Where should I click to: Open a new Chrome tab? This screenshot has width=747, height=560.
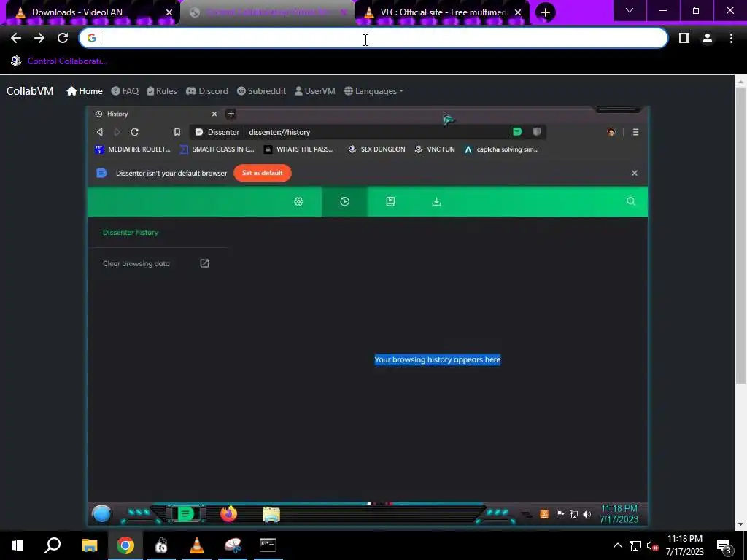(x=546, y=12)
